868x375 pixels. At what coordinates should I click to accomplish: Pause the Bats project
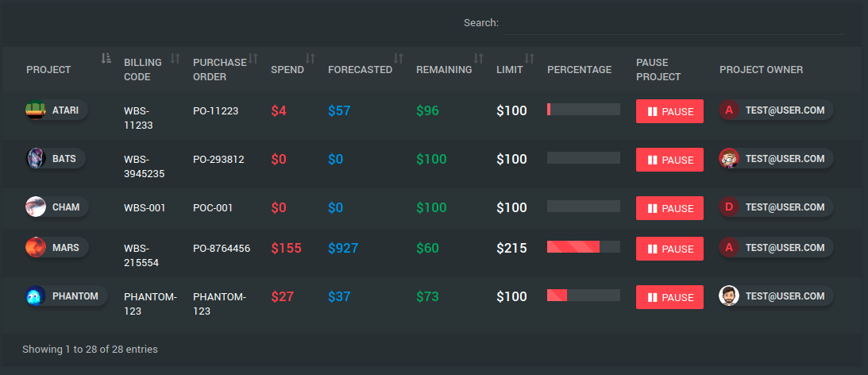[669, 160]
